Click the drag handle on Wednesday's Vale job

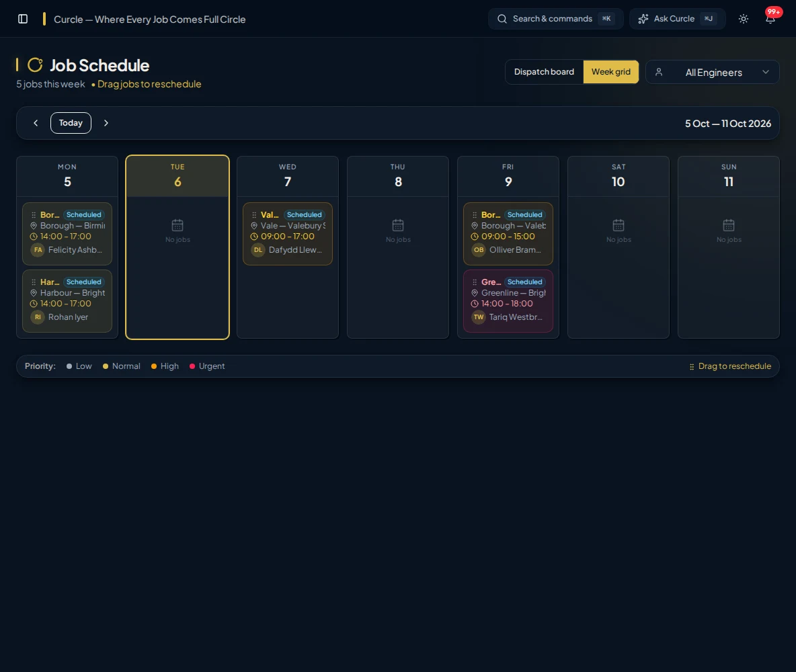pyautogui.click(x=254, y=215)
